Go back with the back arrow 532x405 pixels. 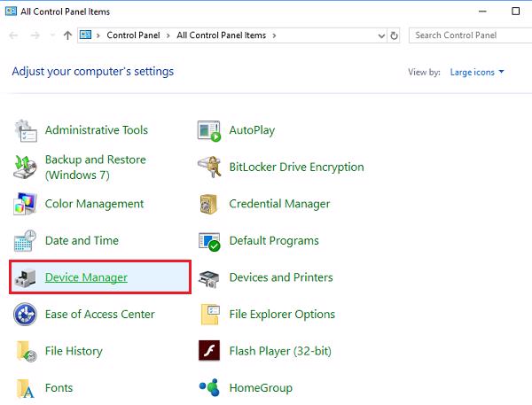pyautogui.click(x=13, y=35)
